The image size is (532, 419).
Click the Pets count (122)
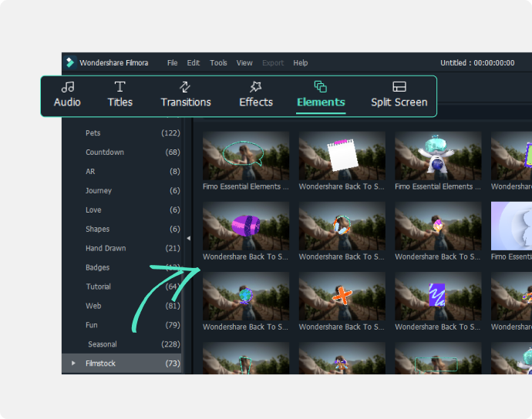point(170,133)
